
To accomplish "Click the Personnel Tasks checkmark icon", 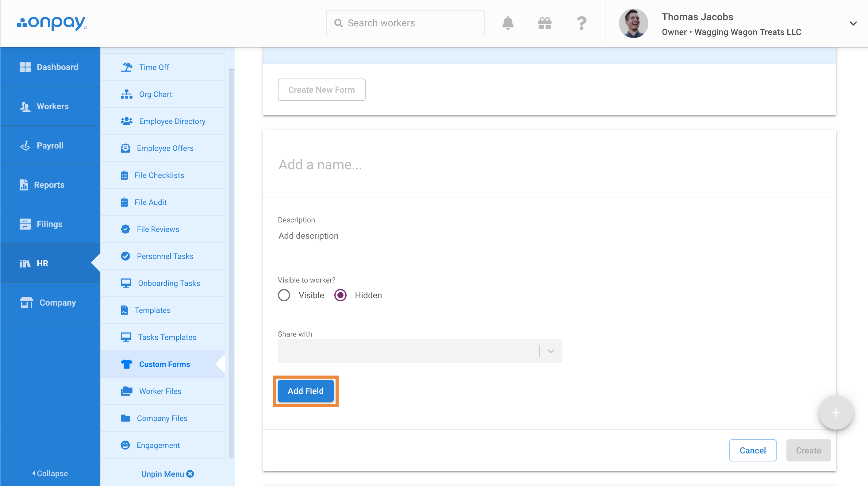I will 125,256.
